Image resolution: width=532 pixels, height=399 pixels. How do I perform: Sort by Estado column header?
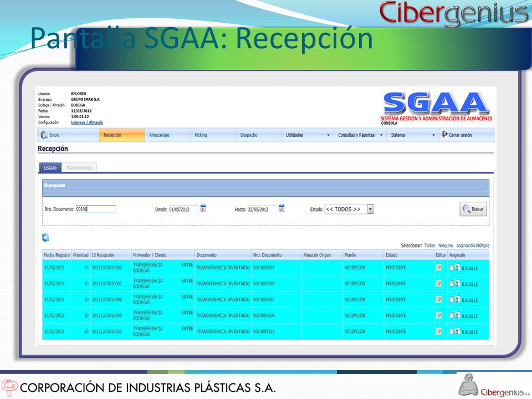point(409,255)
